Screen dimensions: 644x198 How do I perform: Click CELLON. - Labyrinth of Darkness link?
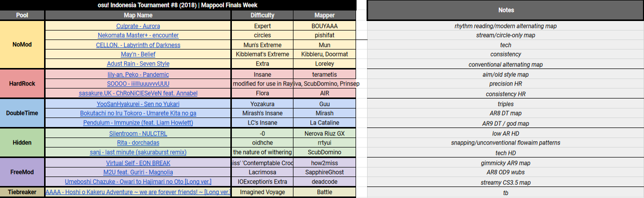[x=138, y=44]
